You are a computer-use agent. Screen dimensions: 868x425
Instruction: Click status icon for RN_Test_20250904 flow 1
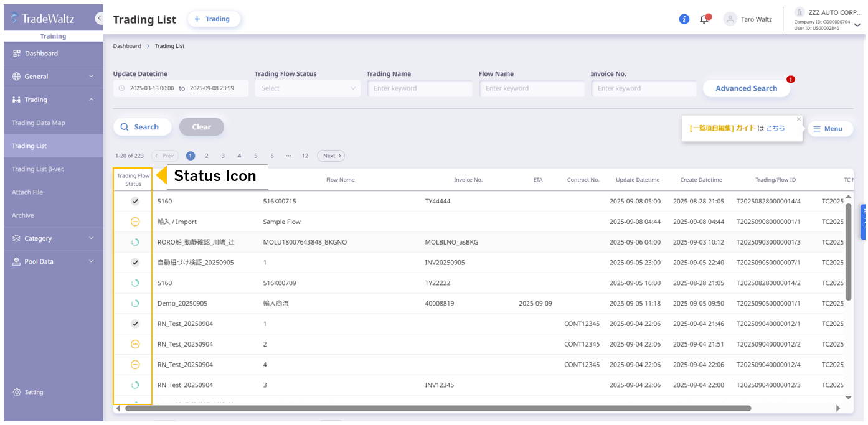[x=135, y=324]
